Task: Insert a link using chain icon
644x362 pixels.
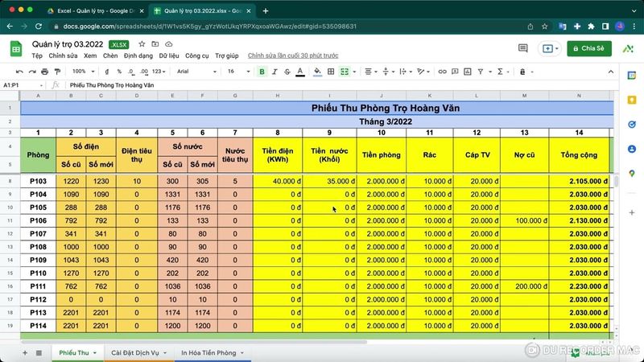Action: (442, 72)
